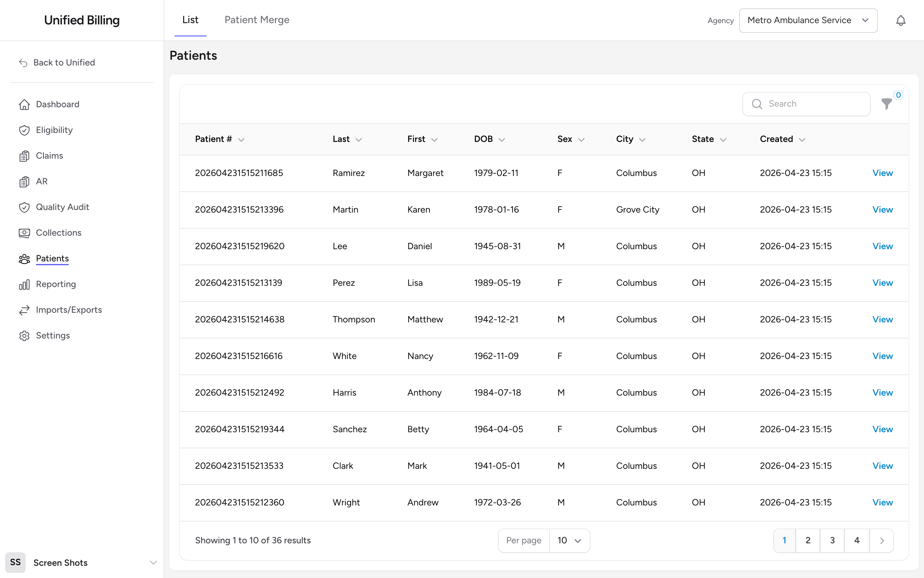Click patient number 202604231515211685
The image size is (924, 578).
tap(239, 173)
